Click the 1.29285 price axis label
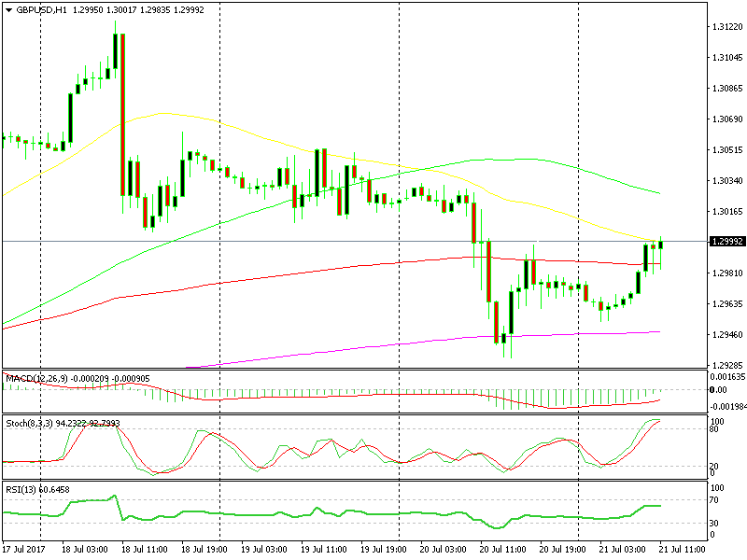 pyautogui.click(x=727, y=365)
